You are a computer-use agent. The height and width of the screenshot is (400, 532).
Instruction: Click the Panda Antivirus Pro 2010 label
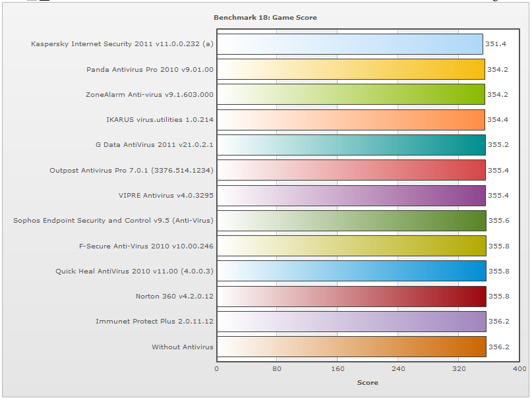tap(150, 70)
